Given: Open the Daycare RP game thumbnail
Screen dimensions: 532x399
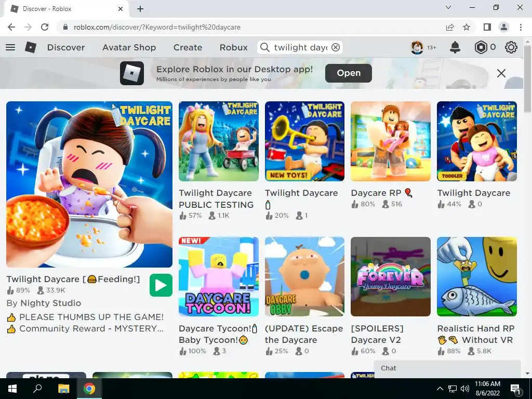Looking at the screenshot, I should [x=391, y=141].
